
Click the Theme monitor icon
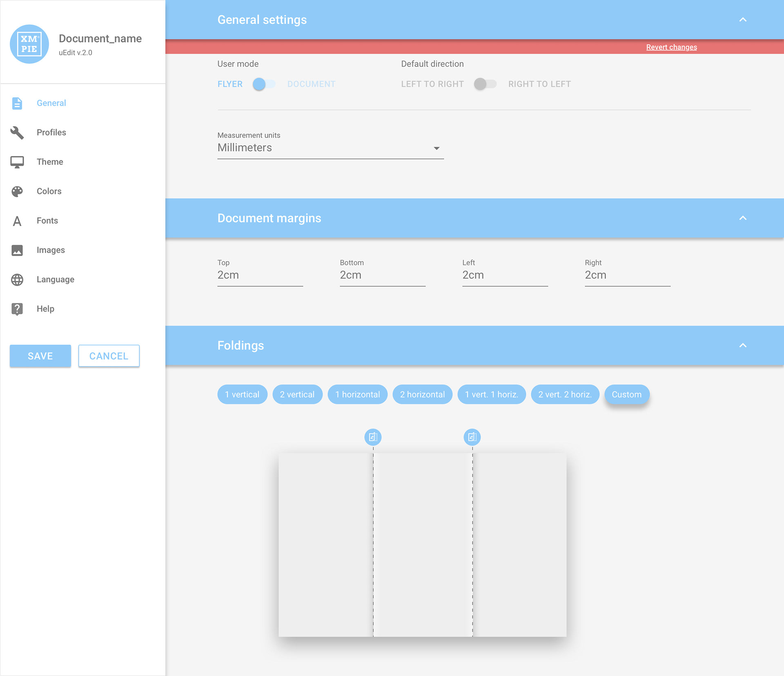pyautogui.click(x=17, y=162)
